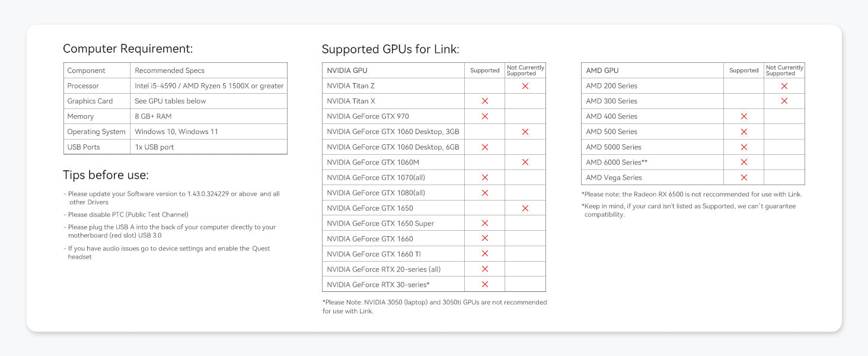868x356 pixels.
Task: Click the disable PTC tip text
Action: 128,215
